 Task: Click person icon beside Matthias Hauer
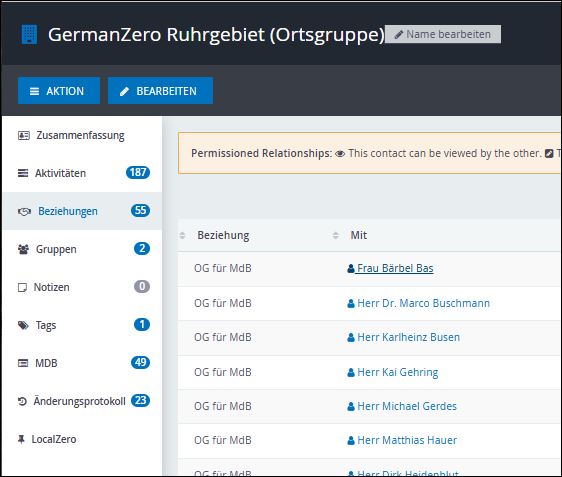[x=351, y=440]
